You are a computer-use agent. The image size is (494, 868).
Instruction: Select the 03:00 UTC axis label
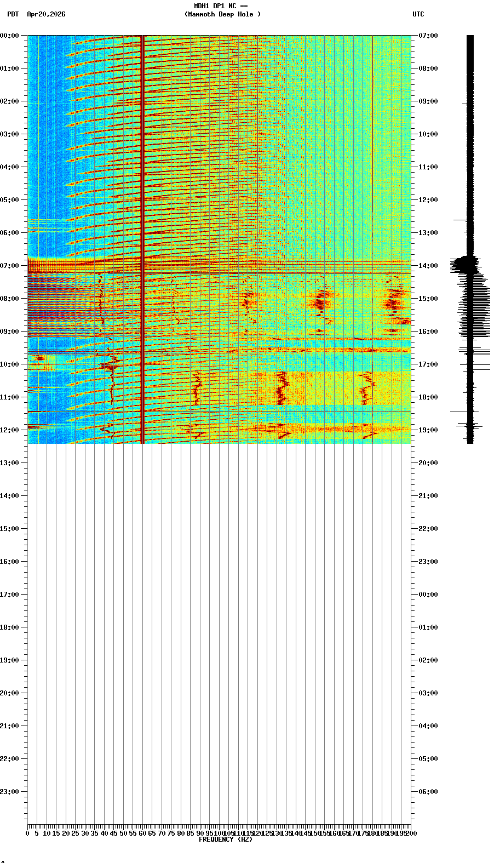pos(428,693)
